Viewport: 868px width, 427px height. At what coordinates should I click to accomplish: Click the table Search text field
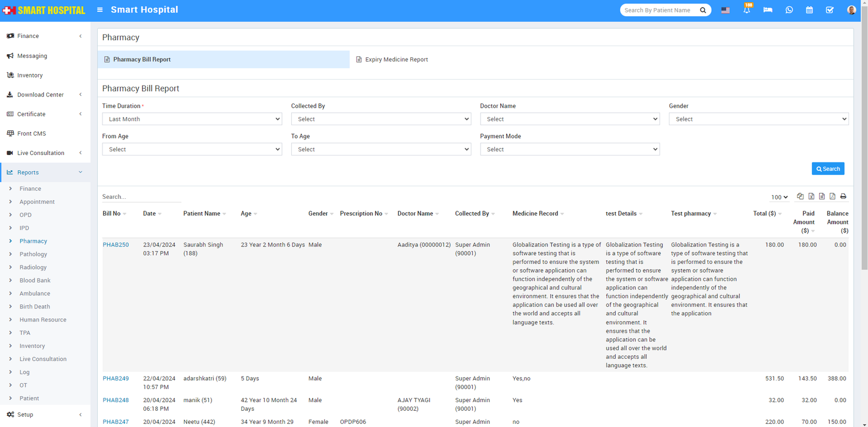141,197
